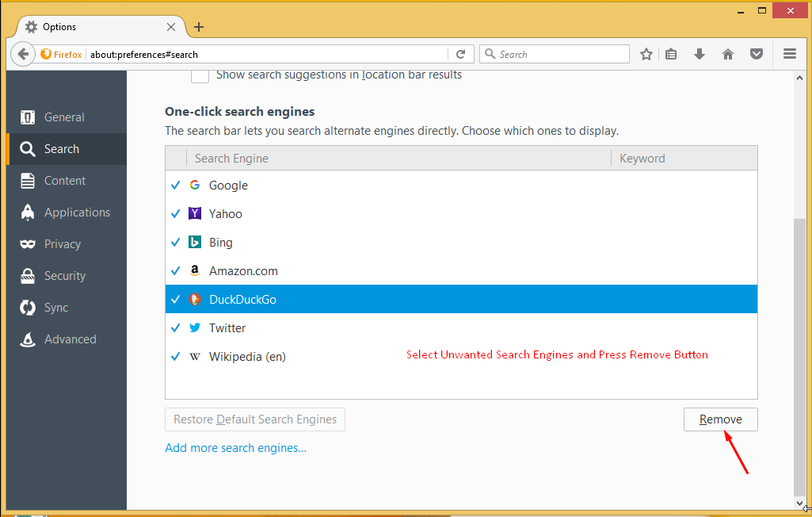Image resolution: width=812 pixels, height=517 pixels.
Task: Click the Amazon logo icon in list
Action: [195, 270]
